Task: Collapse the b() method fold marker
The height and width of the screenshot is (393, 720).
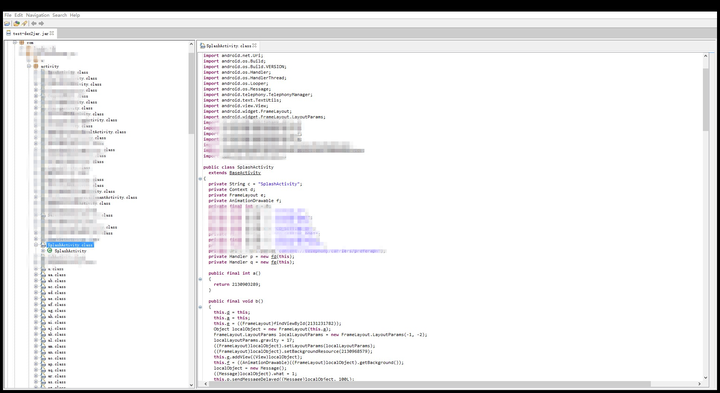Action: [200, 307]
